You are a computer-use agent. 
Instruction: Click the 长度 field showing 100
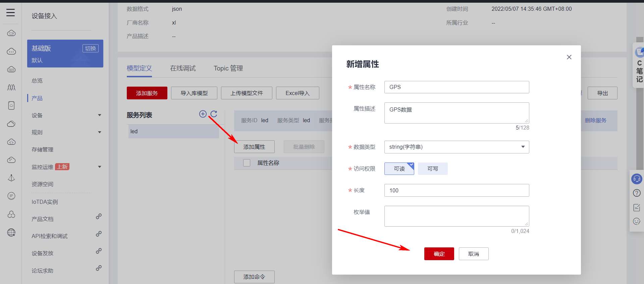(457, 190)
